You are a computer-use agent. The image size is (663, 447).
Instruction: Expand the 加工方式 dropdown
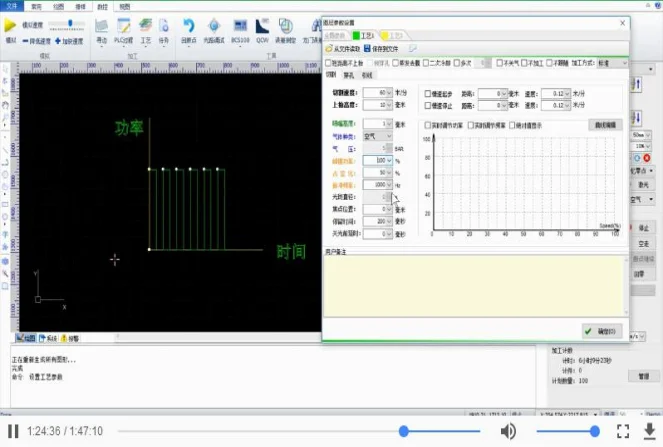click(610, 62)
